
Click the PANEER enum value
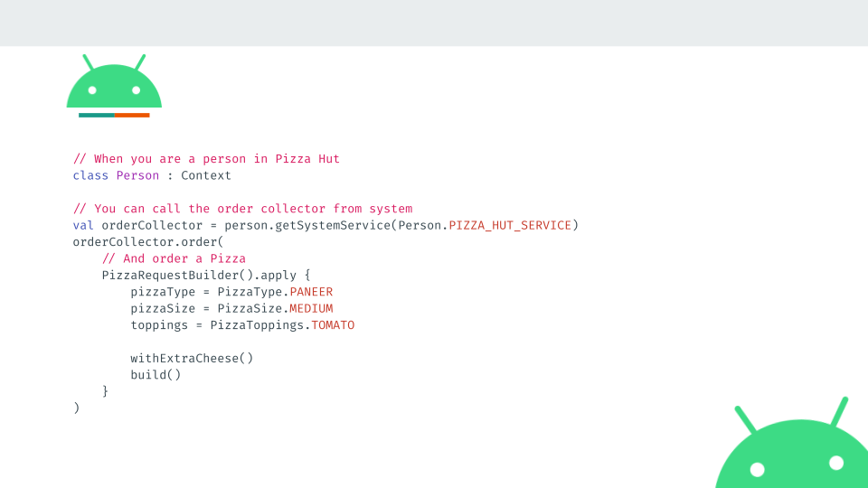point(311,292)
